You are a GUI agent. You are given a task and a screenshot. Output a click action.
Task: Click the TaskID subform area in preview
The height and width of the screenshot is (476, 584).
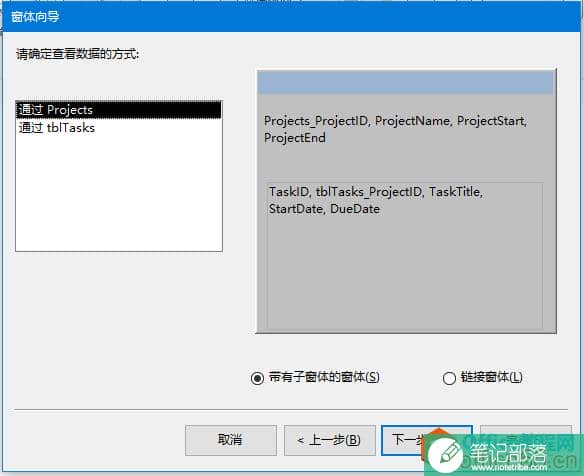click(405, 256)
